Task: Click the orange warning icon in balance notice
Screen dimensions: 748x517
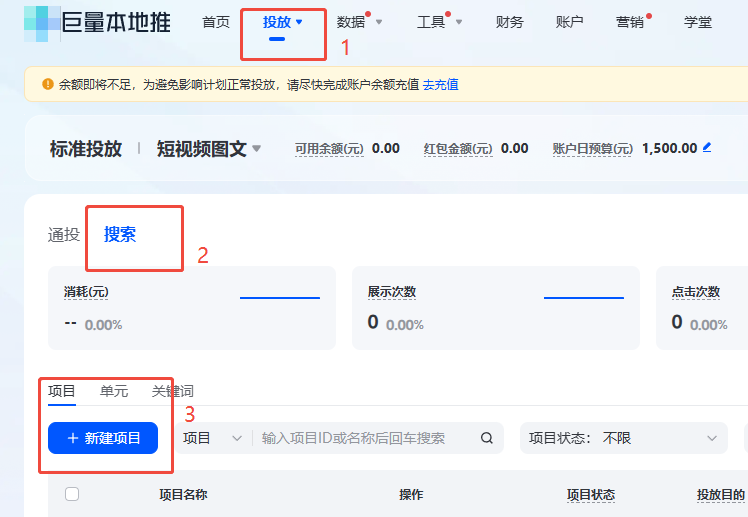Action: coord(48,84)
